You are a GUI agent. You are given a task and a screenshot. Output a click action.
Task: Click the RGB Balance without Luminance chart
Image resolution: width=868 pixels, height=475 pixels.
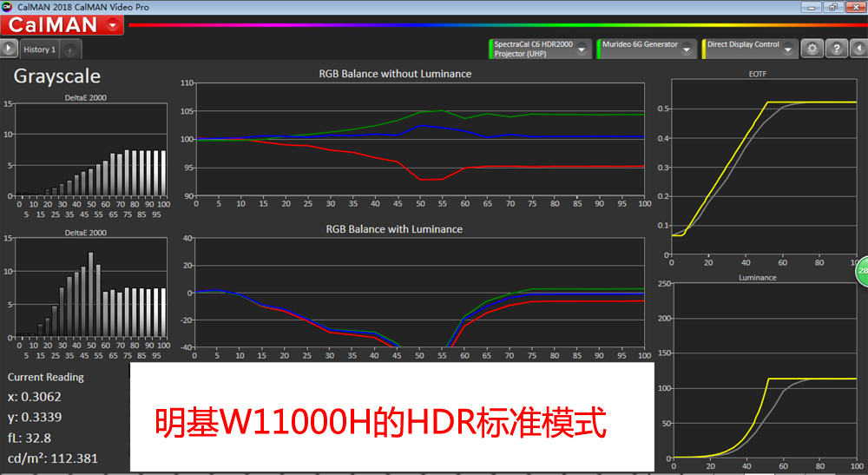[420, 139]
